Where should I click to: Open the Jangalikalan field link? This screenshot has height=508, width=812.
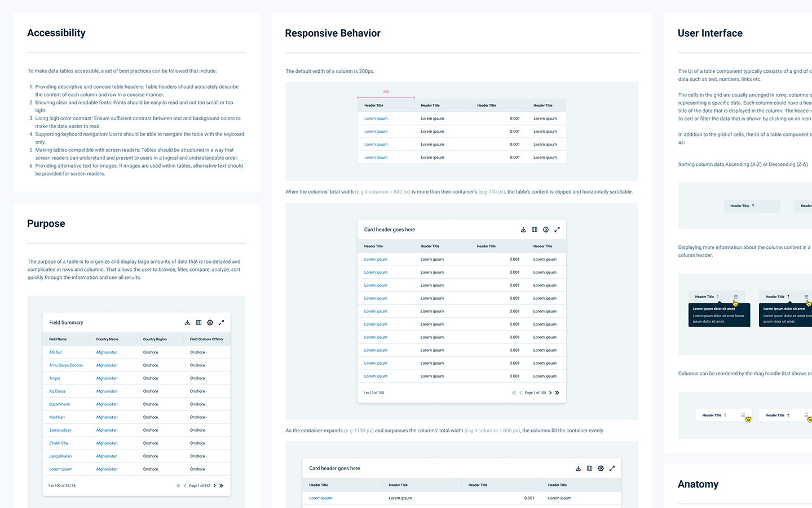tap(60, 456)
